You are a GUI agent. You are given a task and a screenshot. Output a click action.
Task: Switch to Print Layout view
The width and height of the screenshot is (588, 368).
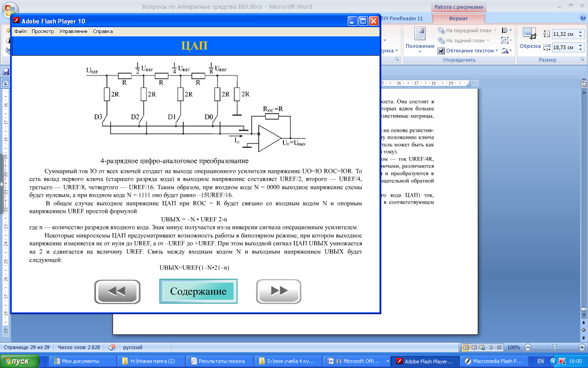(465, 347)
